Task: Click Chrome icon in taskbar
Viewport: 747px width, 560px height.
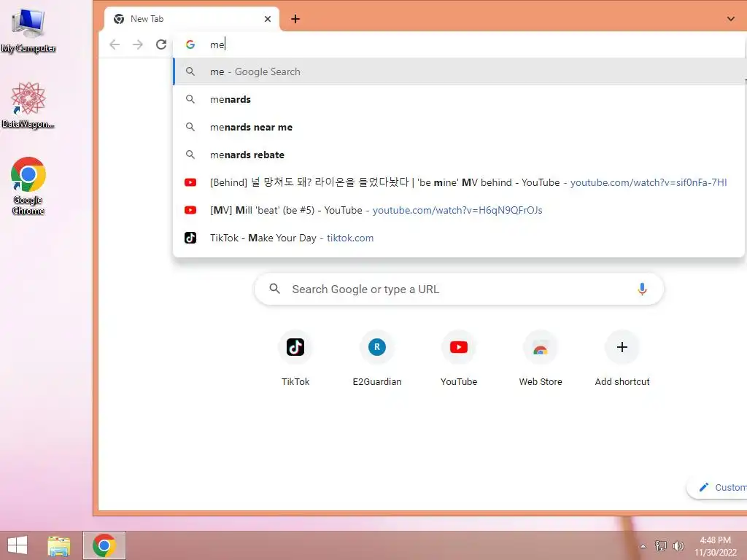Action: click(104, 545)
